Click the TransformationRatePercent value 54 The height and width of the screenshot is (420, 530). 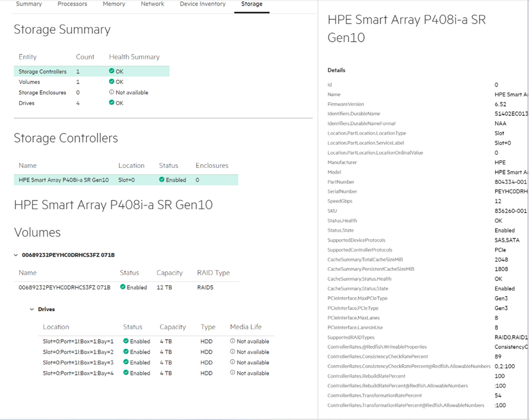pos(498,395)
